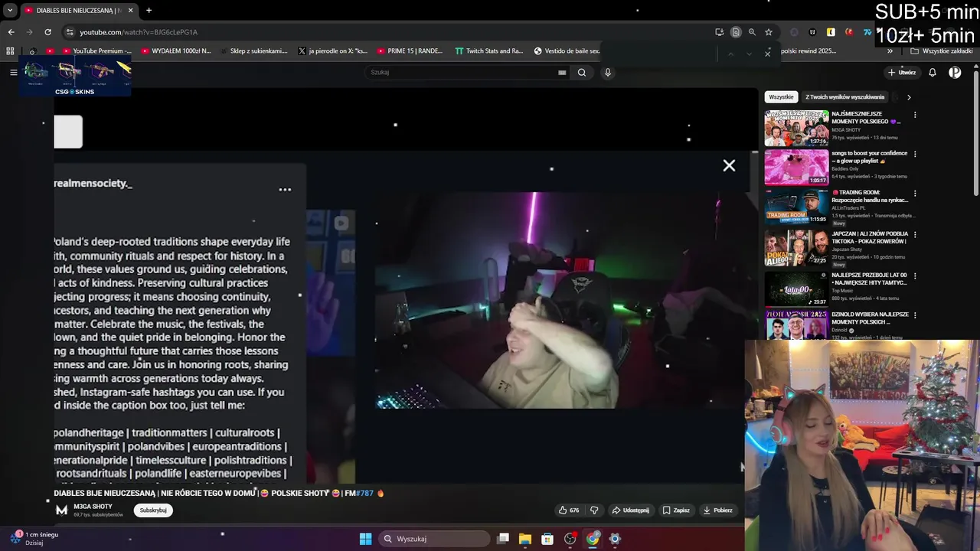
Task: Expand hidden bookmarks with the double chevron
Action: click(x=890, y=51)
